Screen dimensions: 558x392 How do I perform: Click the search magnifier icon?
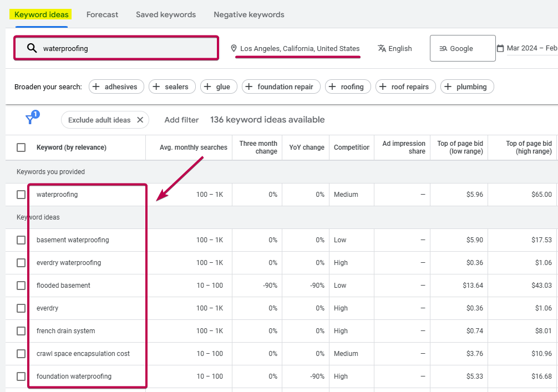[x=32, y=48]
